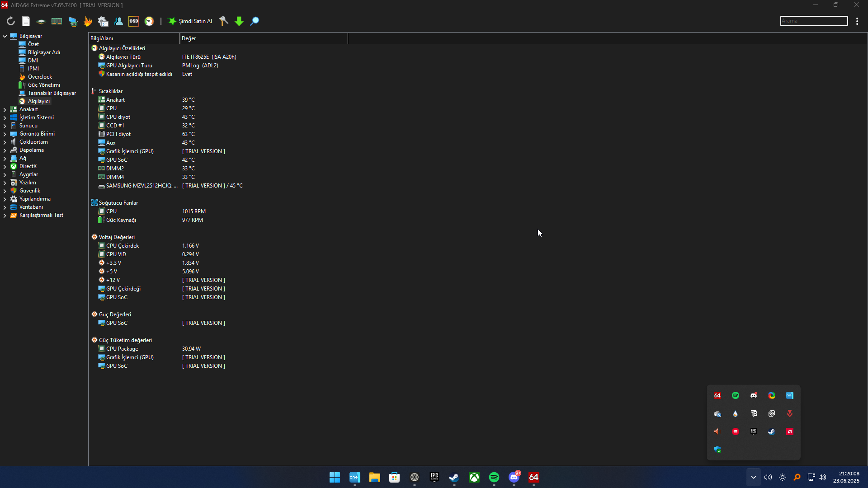
Task: Expand the Depolama tree node
Action: pos(5,150)
